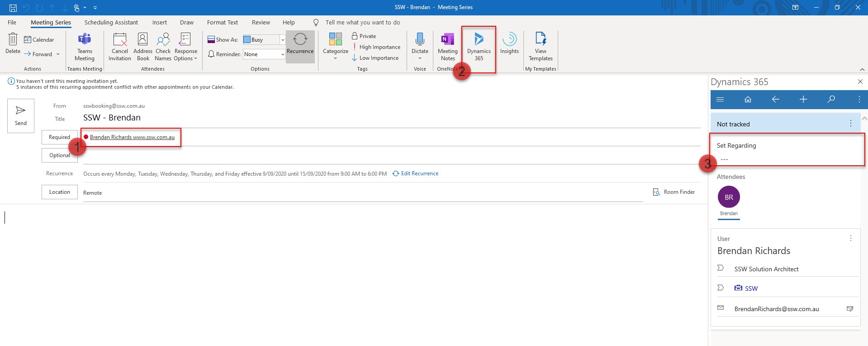Screen dimensions: 868x346
Task: Toggle Low Importance flag
Action: pos(375,58)
